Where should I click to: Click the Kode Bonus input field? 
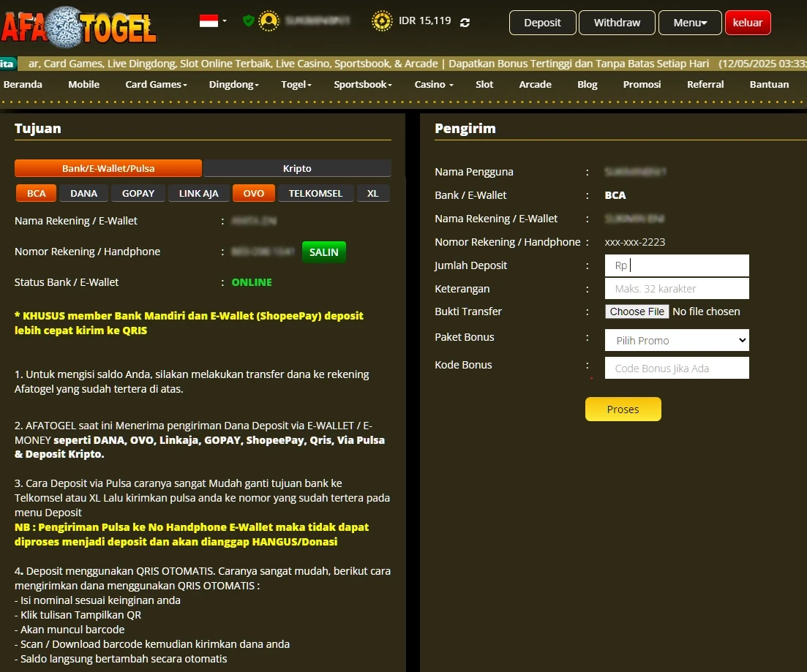pos(677,369)
